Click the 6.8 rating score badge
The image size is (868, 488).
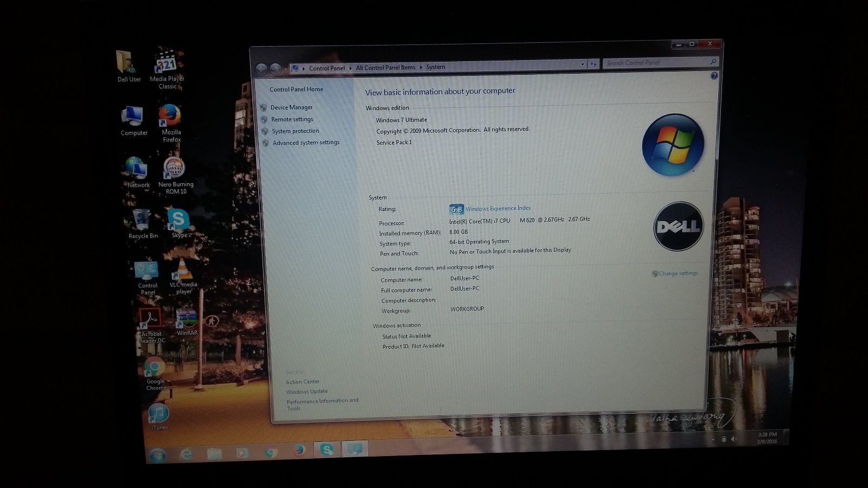pos(456,209)
